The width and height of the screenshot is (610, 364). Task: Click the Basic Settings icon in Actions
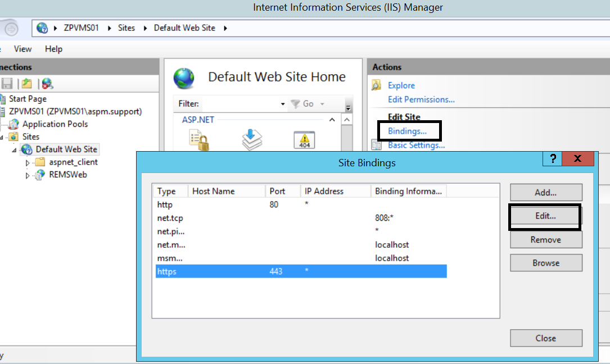(376, 145)
